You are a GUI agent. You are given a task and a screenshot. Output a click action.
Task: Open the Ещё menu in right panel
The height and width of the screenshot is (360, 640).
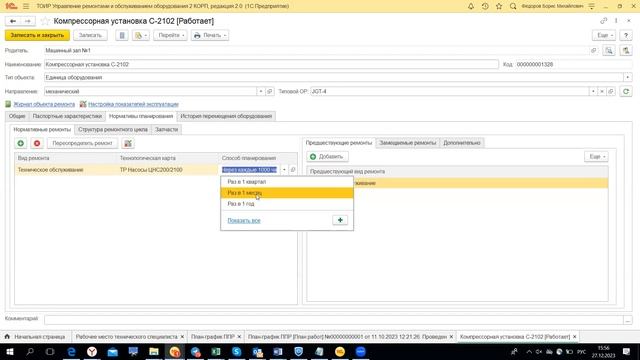(596, 157)
